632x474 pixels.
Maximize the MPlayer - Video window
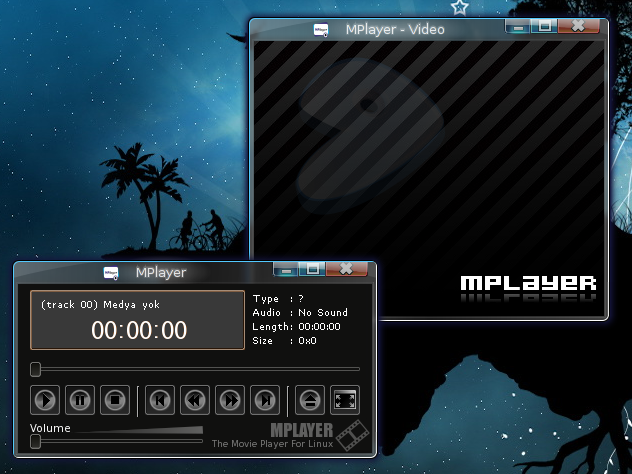pyautogui.click(x=545, y=26)
